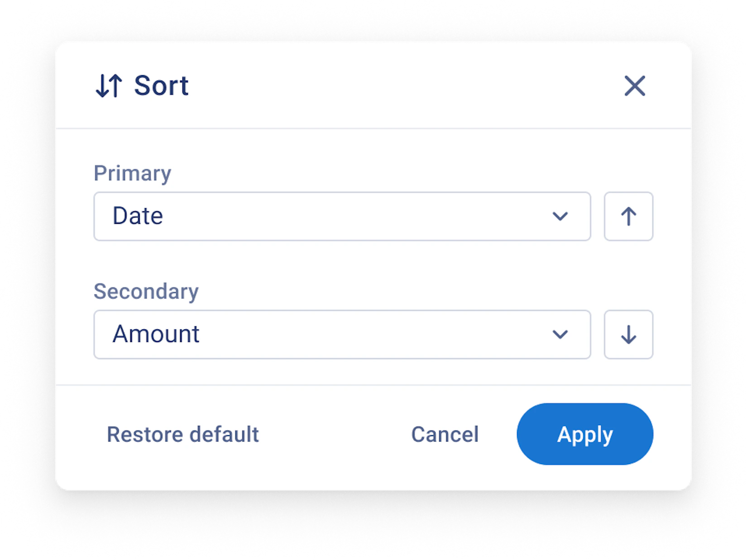Screen dimensions: 747x560
Task: Toggle Secondary sort direction down arrow
Action: (x=628, y=334)
